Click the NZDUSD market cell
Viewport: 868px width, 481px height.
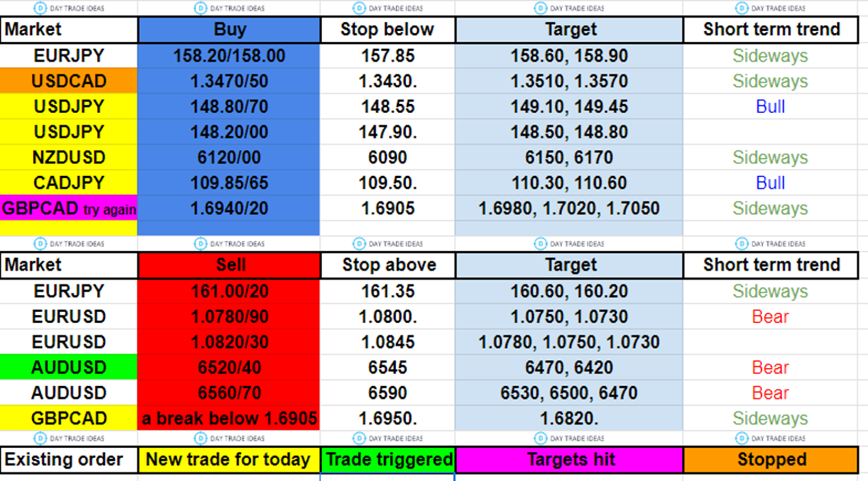[69, 157]
